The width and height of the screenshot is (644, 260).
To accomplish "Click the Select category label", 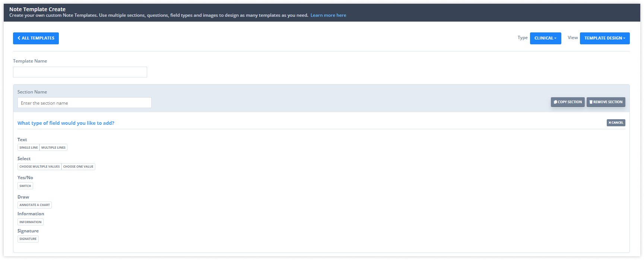I will click(24, 159).
